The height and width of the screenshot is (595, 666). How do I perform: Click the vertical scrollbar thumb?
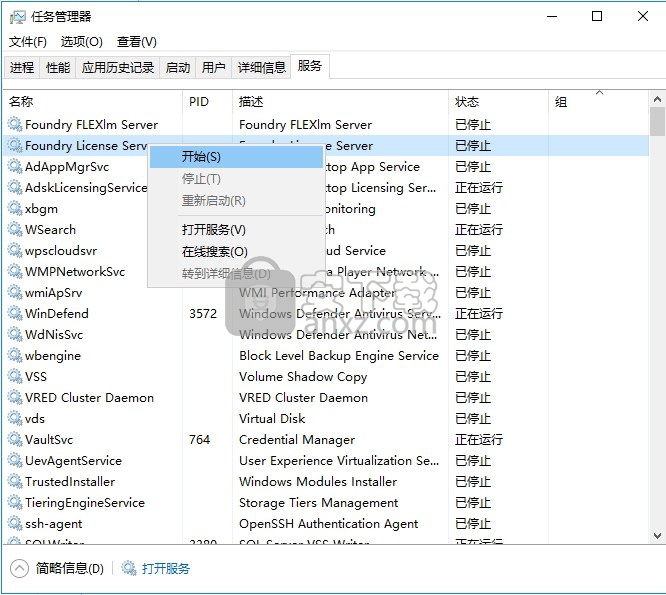point(658,121)
